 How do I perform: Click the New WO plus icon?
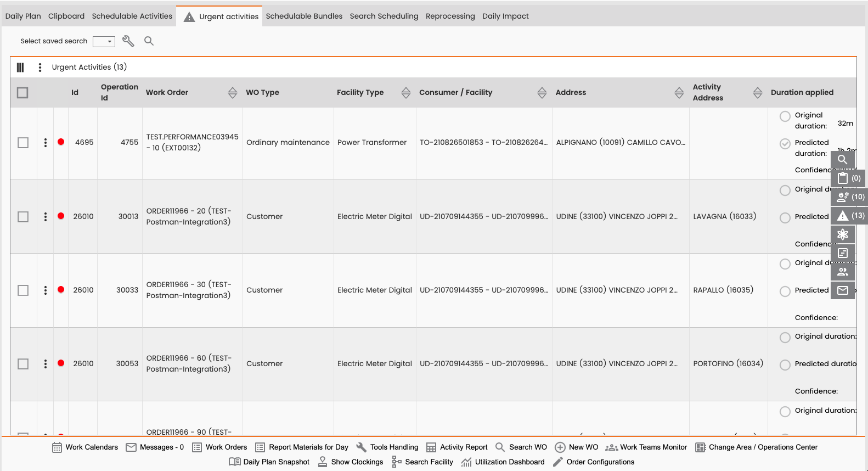560,447
